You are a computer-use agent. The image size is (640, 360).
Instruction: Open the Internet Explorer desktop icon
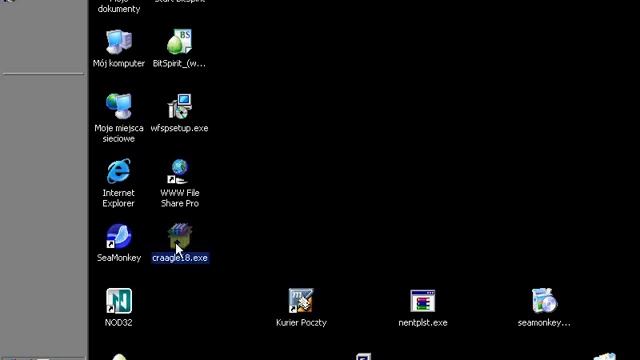tap(119, 171)
